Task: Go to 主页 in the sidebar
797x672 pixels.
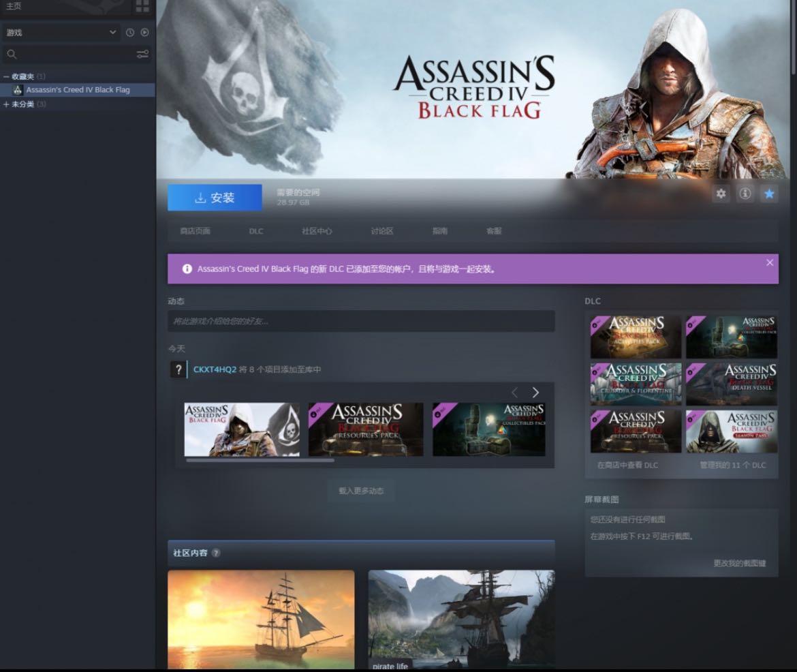Action: pyautogui.click(x=14, y=6)
